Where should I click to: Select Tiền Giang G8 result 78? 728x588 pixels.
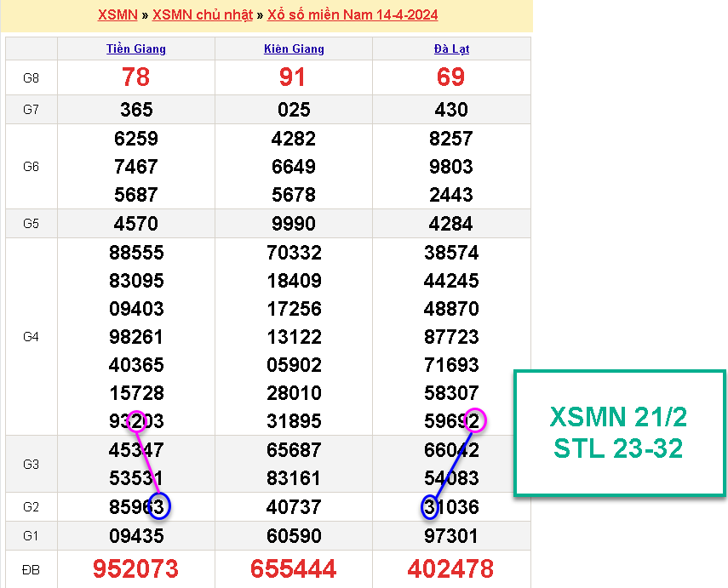click(136, 77)
